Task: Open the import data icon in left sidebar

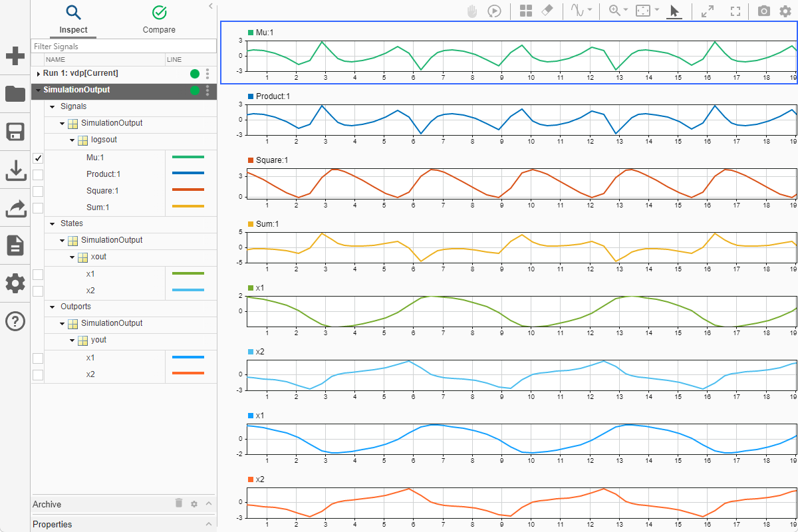Action: coord(15,170)
